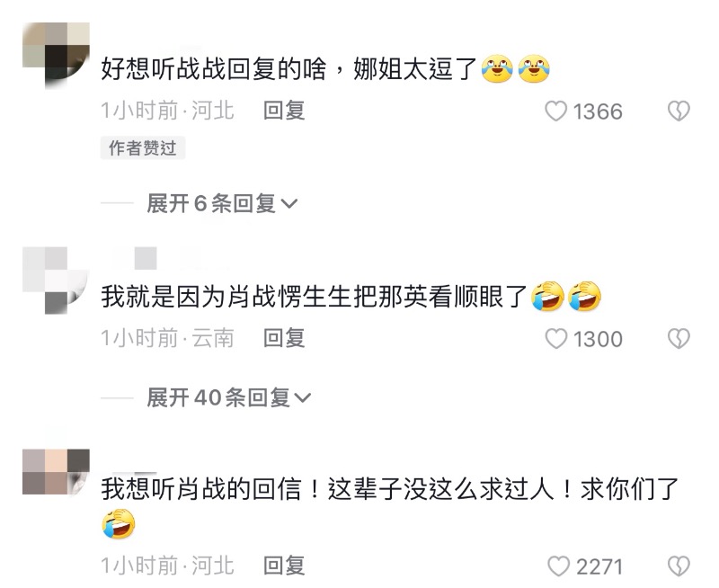
Task: Select the comment text 好想听战战回复的啥
Action: pos(214,69)
